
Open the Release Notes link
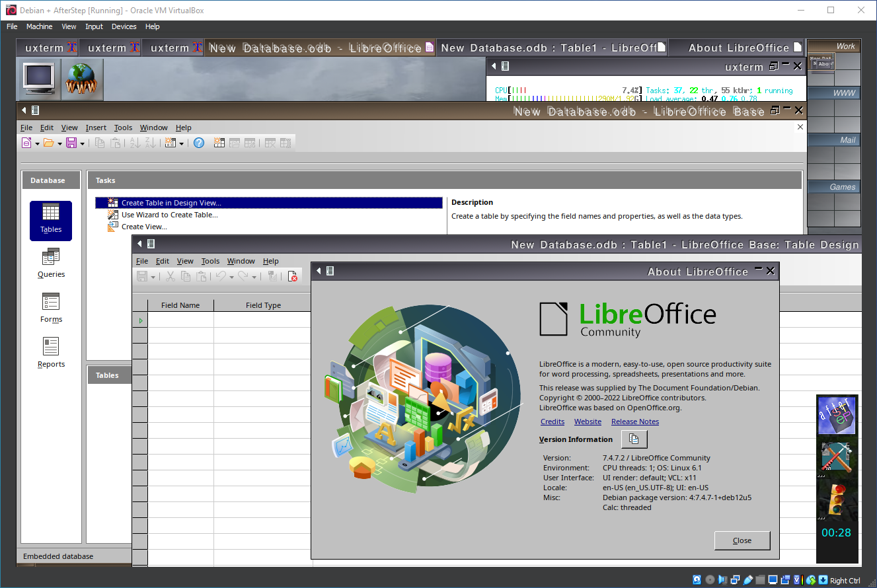click(x=634, y=422)
